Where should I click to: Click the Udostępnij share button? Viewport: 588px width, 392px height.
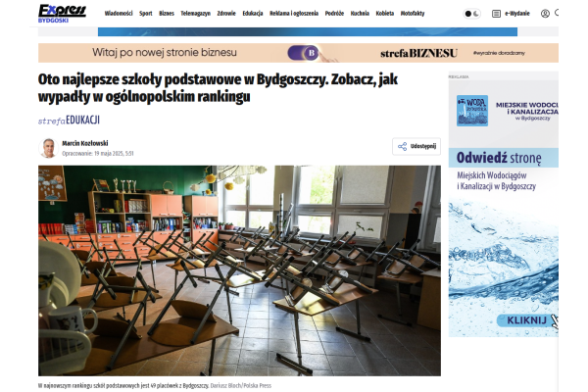tap(416, 146)
